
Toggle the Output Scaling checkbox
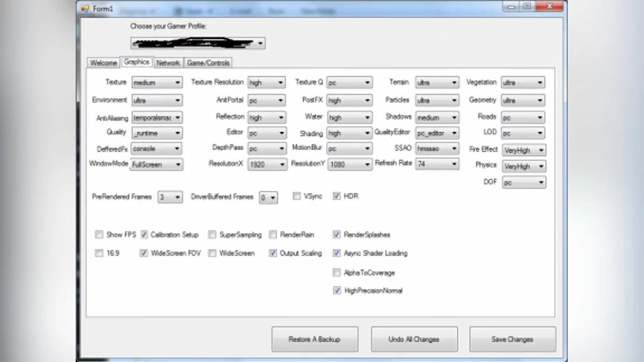coord(273,253)
